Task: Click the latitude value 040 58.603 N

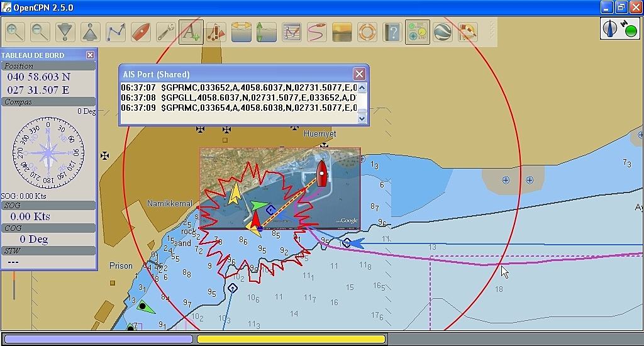Action: [x=39, y=77]
